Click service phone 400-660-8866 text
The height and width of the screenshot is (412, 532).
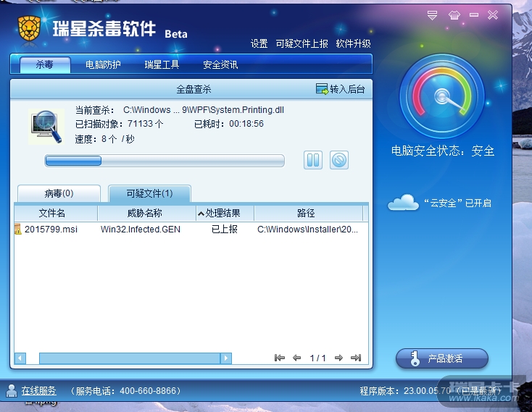[125, 391]
